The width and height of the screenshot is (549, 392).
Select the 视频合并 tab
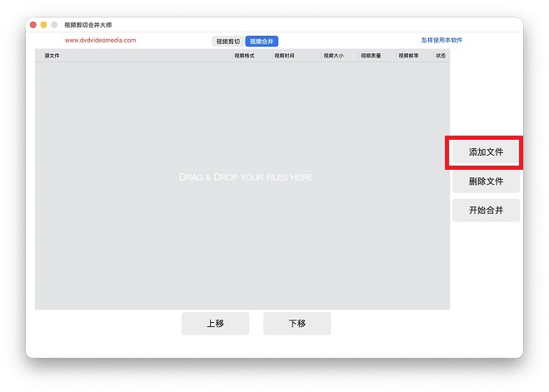[x=262, y=41]
